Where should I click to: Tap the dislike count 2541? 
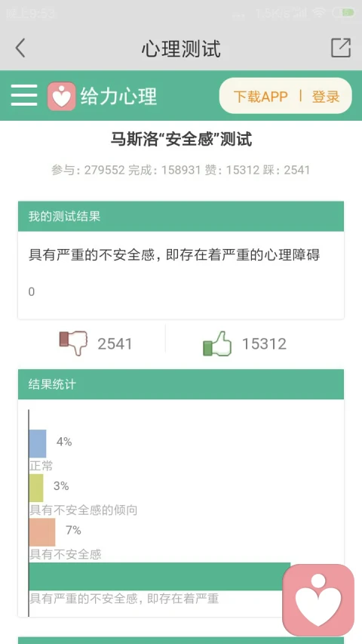point(115,344)
